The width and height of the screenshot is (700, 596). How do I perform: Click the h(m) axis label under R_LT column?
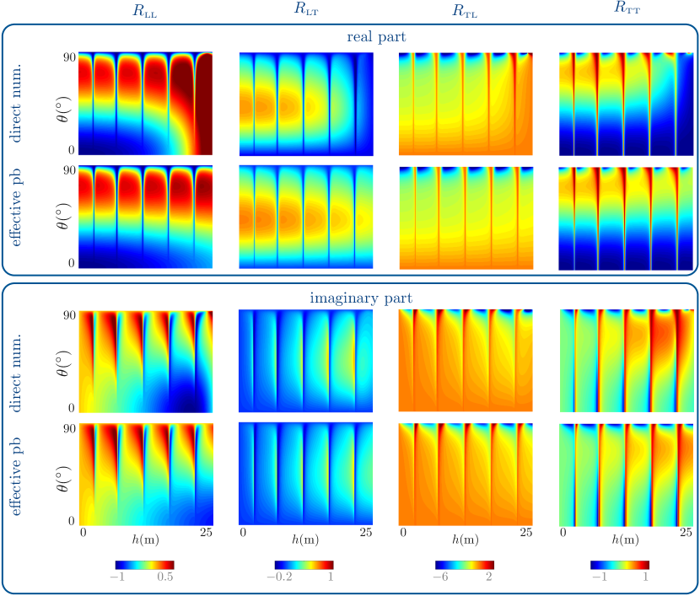pyautogui.click(x=305, y=540)
